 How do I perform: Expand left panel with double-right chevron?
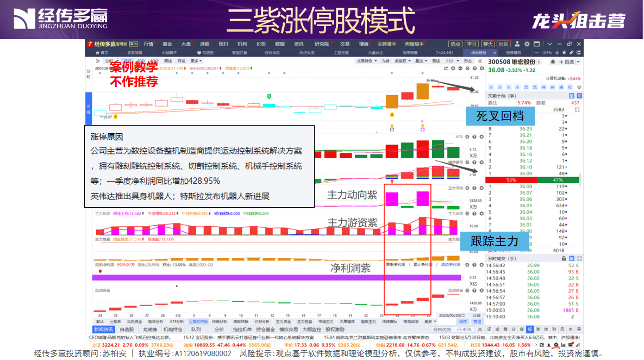98,61
